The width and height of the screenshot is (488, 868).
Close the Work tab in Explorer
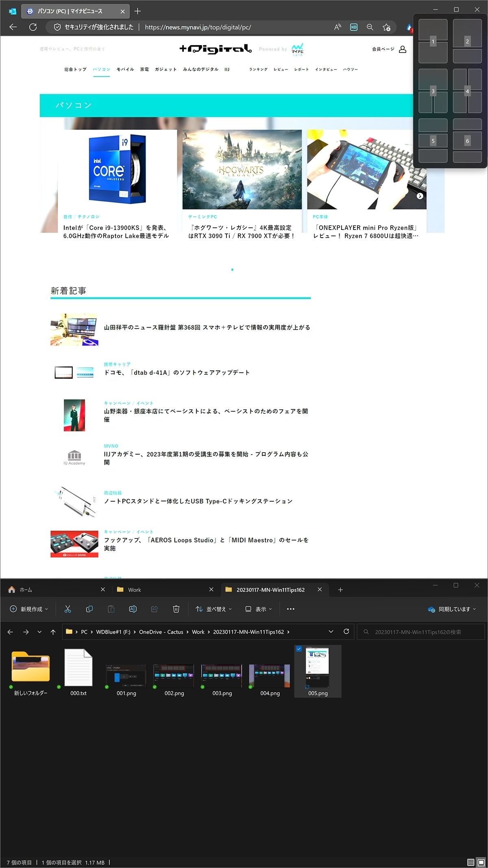click(211, 590)
